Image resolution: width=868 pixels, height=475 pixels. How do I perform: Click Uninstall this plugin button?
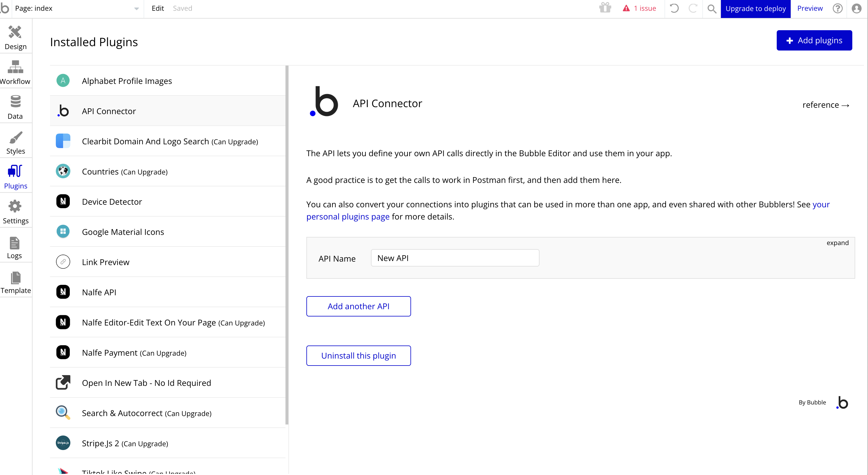(358, 355)
